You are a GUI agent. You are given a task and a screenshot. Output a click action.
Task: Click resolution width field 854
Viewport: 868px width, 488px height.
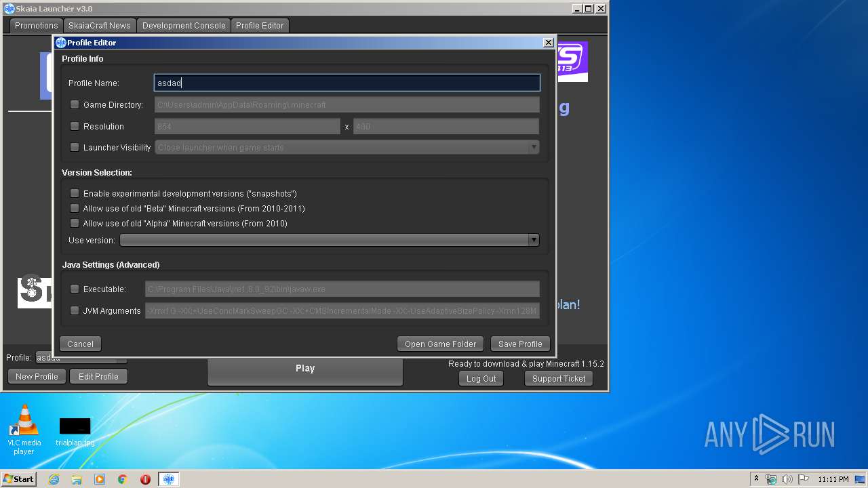click(x=248, y=126)
